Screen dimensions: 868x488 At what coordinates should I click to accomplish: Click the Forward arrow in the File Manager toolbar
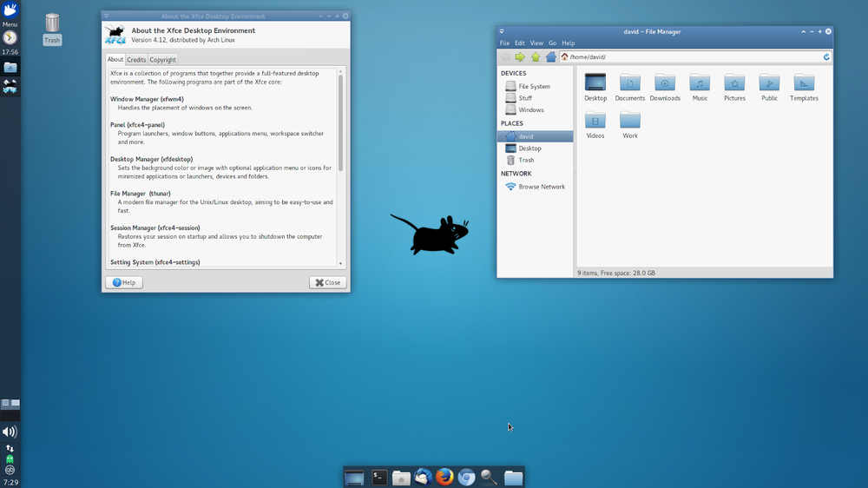[520, 56]
